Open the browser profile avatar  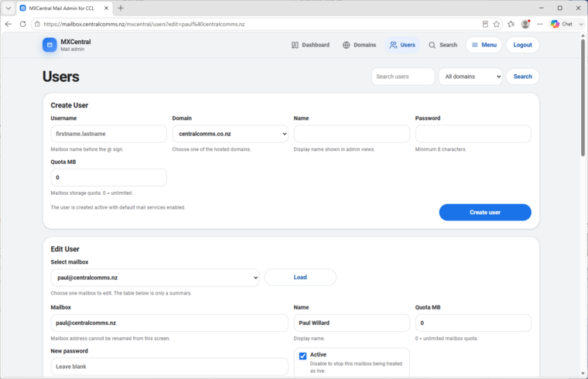coord(525,24)
